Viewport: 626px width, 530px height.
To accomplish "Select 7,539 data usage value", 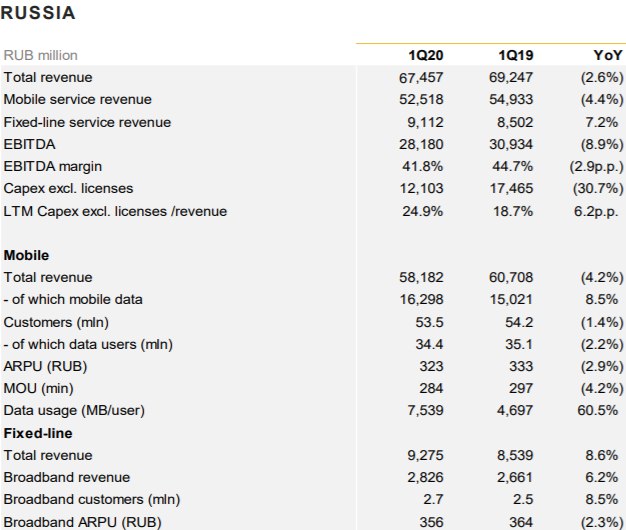I will point(425,410).
